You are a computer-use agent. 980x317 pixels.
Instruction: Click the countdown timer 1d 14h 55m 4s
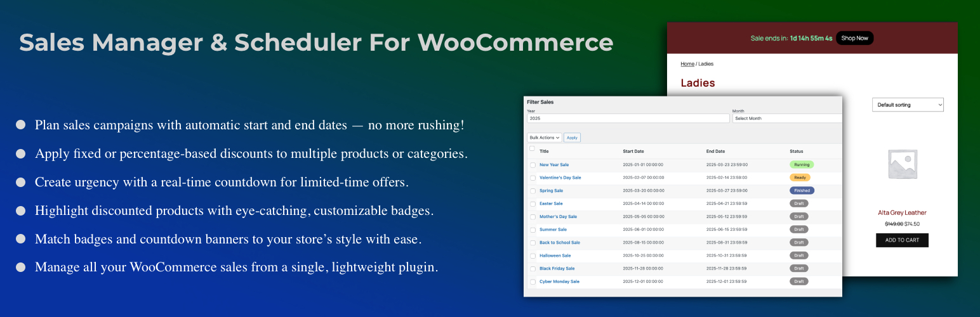[x=811, y=38]
